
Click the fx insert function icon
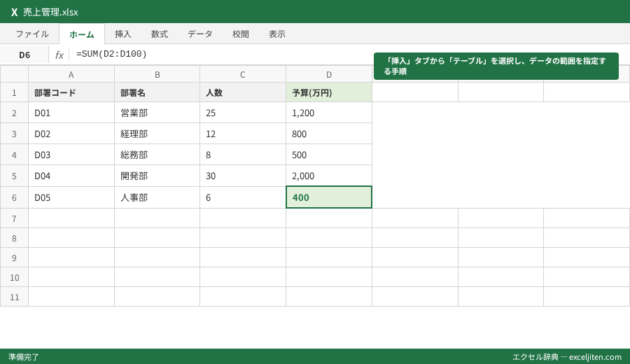click(x=59, y=55)
